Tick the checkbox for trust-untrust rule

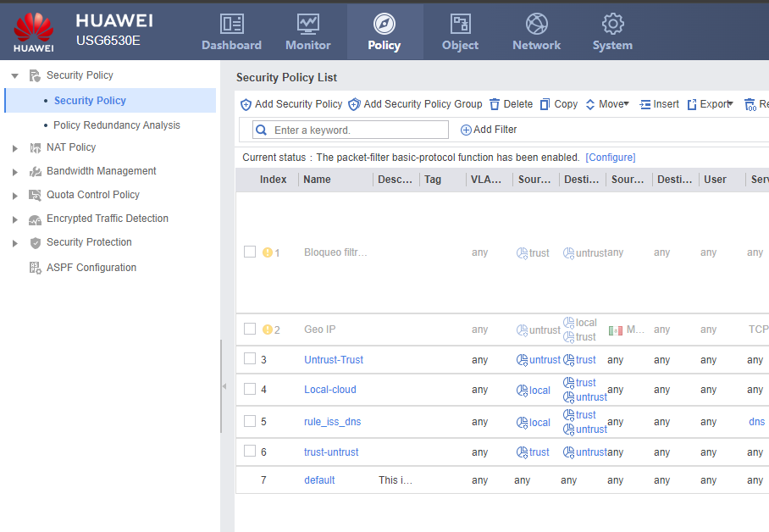250,451
